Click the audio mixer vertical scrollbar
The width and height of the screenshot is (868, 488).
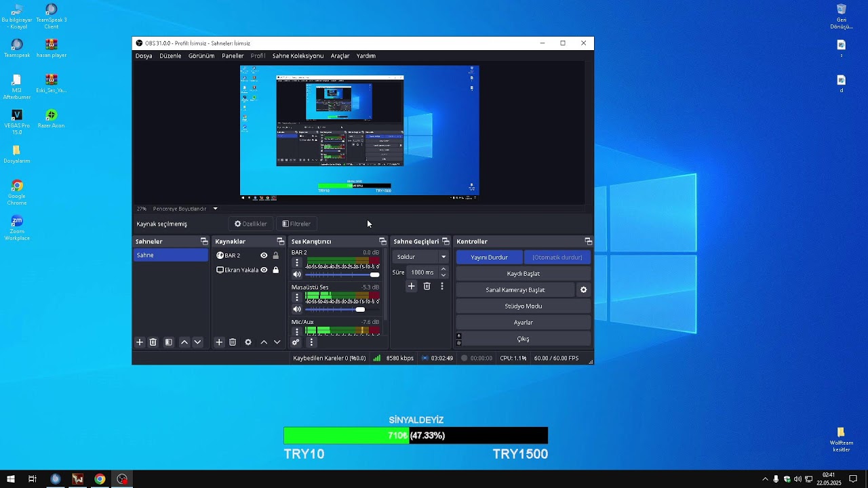click(x=385, y=285)
